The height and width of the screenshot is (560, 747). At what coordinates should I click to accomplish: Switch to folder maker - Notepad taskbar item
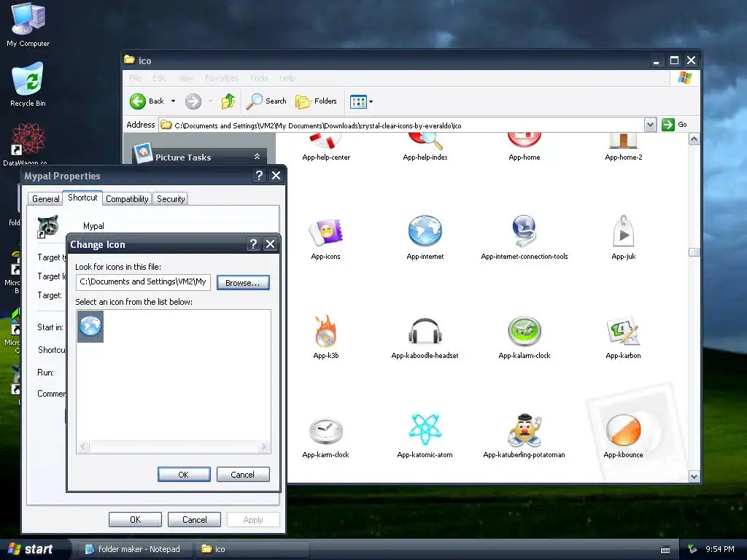[x=134, y=549]
